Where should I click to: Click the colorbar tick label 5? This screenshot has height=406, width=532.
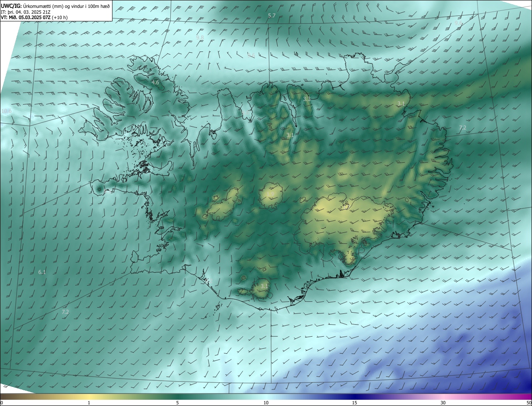(x=177, y=403)
